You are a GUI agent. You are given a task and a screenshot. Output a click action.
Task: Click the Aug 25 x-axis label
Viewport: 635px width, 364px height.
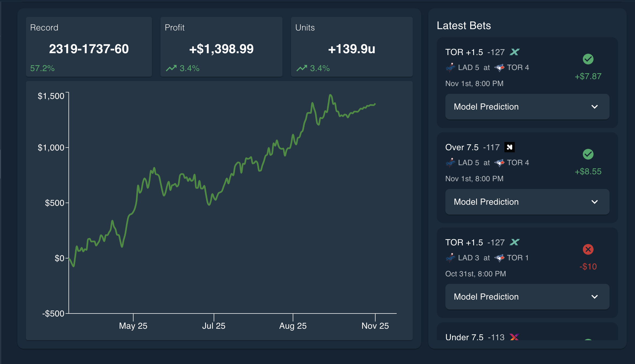(x=293, y=326)
